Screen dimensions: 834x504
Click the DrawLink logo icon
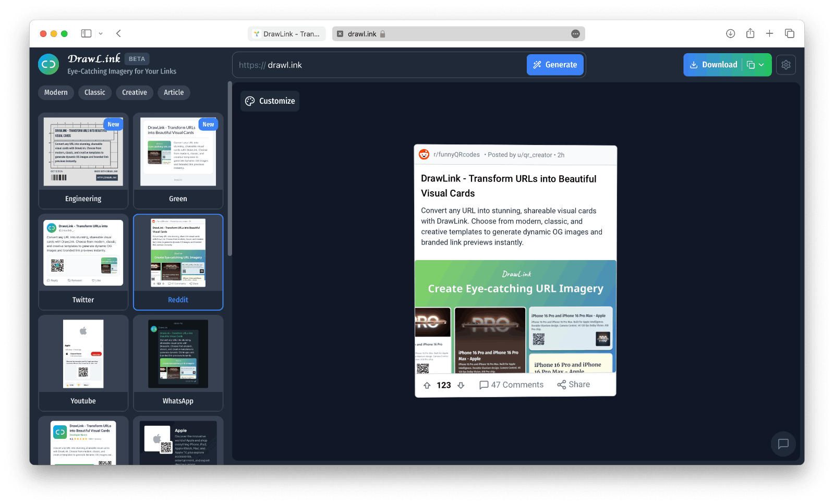coord(49,65)
